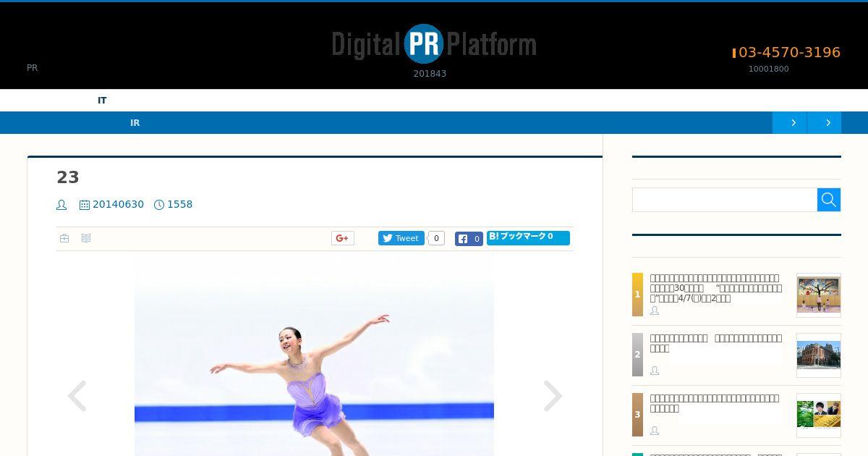Click the 1558 time text
Screen dimensions: 868x456
pos(179,204)
